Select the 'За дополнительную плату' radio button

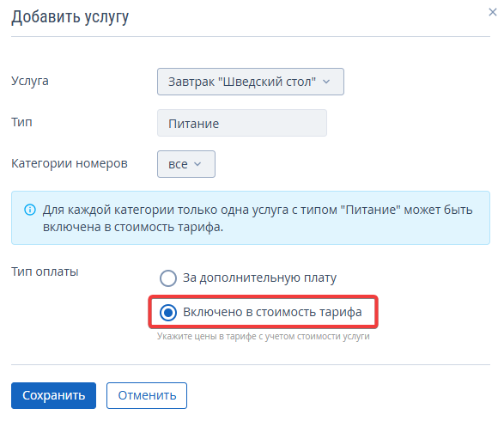pyautogui.click(x=168, y=278)
